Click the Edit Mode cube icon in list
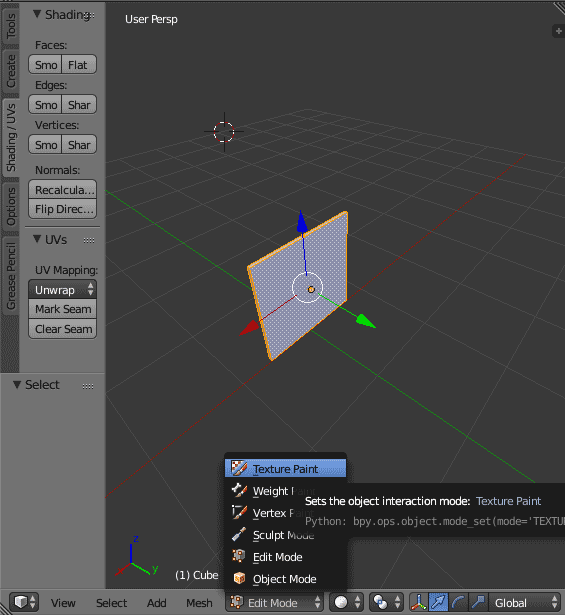 [x=239, y=556]
